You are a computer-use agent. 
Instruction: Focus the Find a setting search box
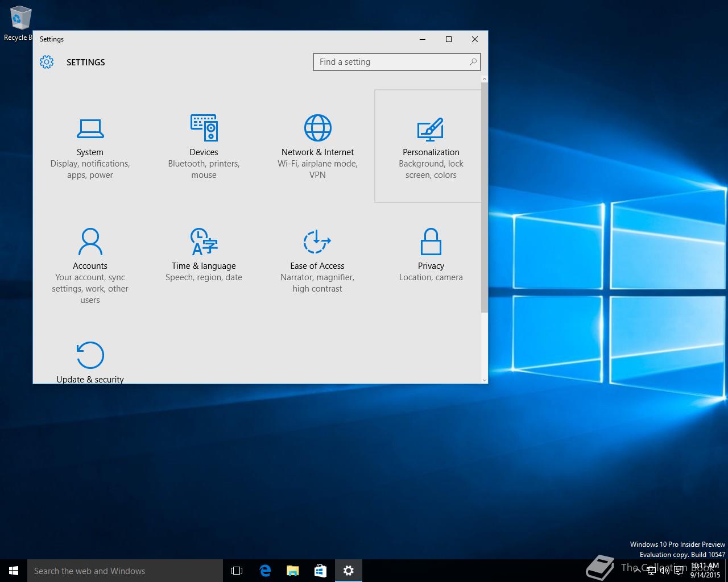coord(396,62)
